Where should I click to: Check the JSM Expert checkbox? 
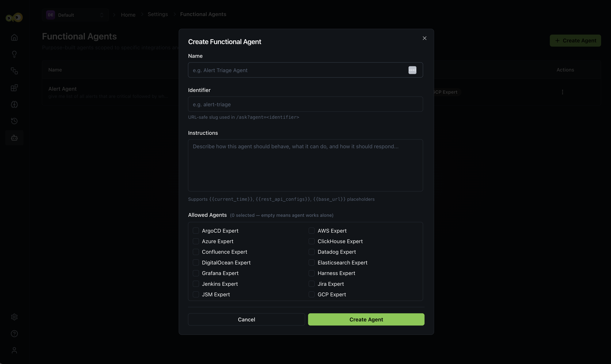(196, 294)
